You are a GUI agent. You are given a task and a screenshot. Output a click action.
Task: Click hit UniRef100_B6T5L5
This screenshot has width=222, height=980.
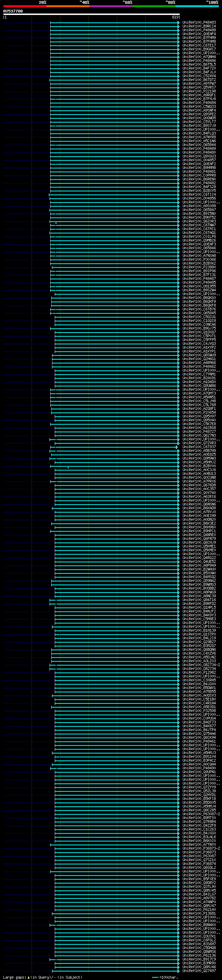(x=199, y=65)
